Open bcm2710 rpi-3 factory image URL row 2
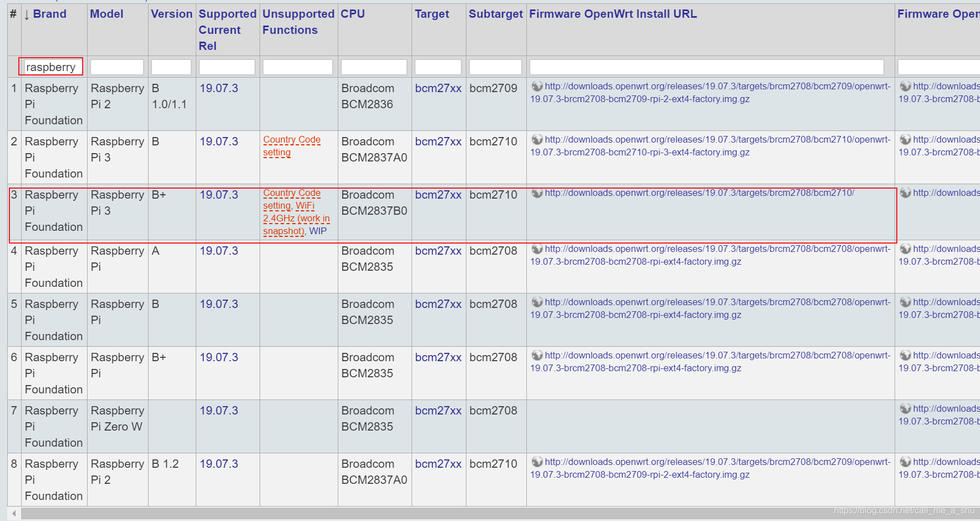980x521 pixels. pos(710,146)
